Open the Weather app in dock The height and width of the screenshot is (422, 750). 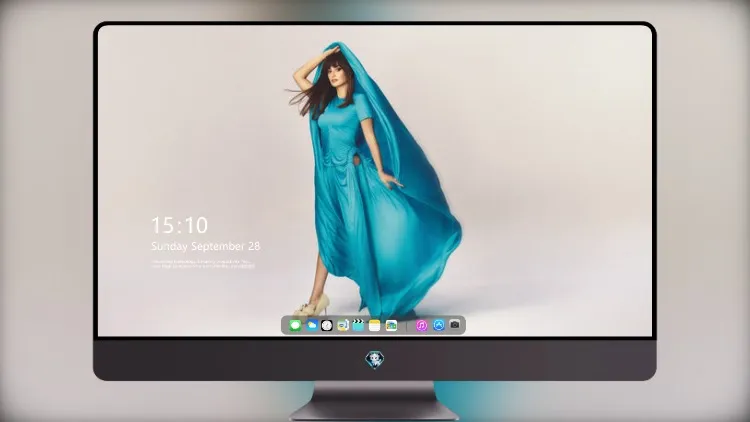click(311, 325)
